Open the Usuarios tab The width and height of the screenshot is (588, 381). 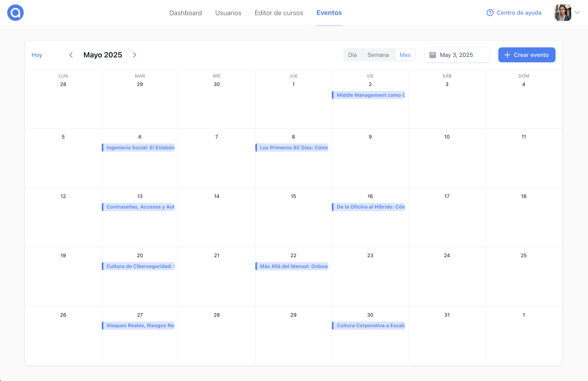coord(228,13)
